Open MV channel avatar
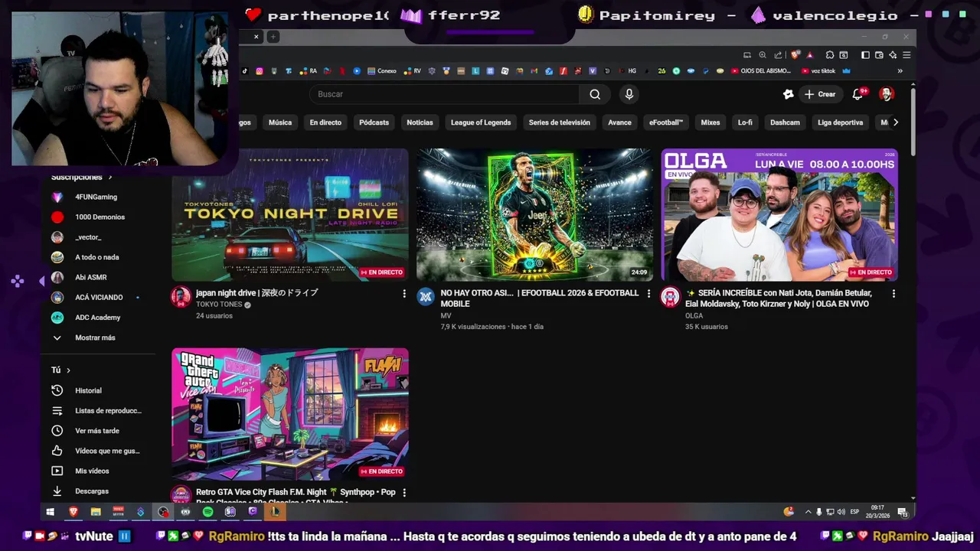The image size is (980, 551). (x=426, y=297)
